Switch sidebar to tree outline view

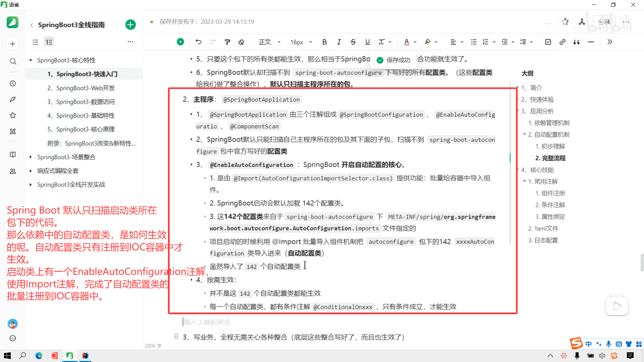click(x=49, y=42)
